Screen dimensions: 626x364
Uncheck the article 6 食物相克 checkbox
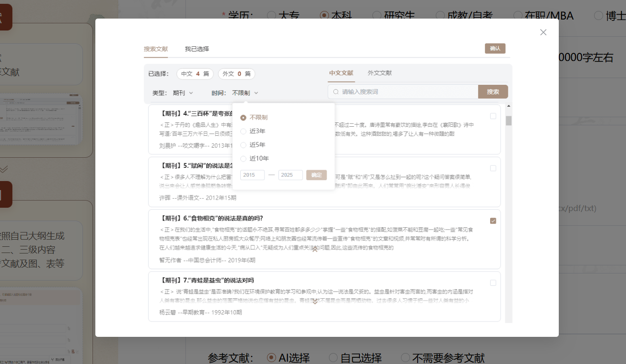point(493,221)
